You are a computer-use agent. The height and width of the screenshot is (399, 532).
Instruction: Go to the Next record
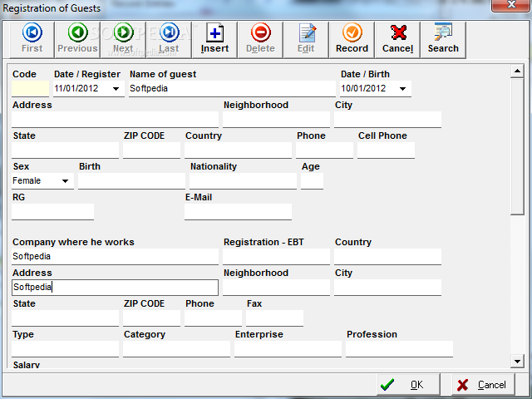point(123,39)
